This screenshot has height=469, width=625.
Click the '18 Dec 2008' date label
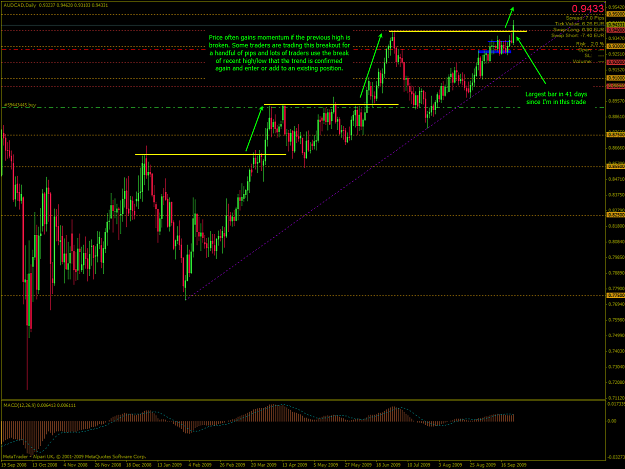click(x=139, y=465)
